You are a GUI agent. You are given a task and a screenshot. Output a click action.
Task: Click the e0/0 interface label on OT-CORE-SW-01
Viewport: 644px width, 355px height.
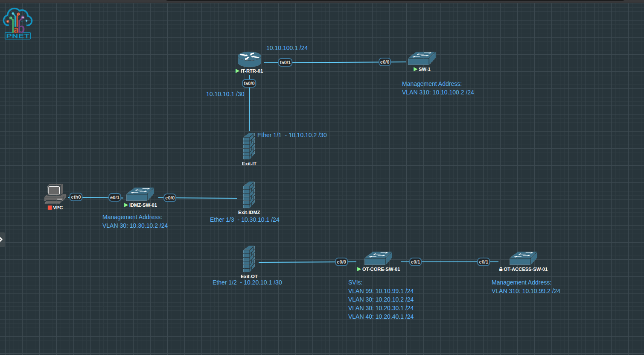click(x=341, y=262)
